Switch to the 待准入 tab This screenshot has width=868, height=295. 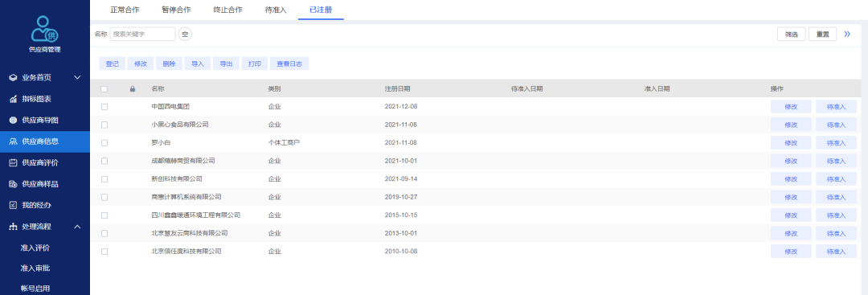click(276, 10)
